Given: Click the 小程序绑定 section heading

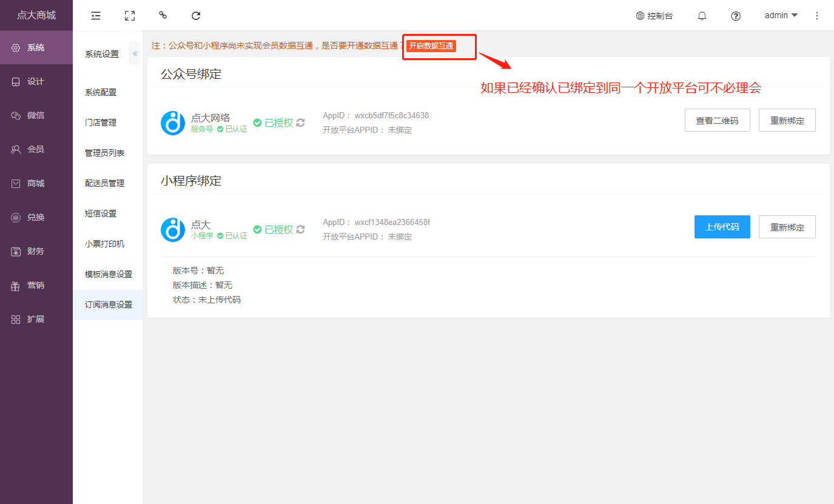Looking at the screenshot, I should (x=191, y=181).
